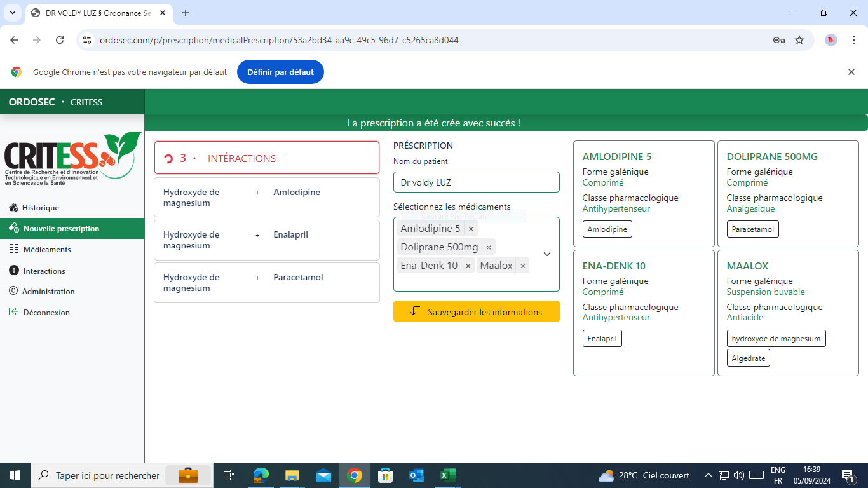Open Microsoft Edge from the taskbar
The image size is (868, 488).
(261, 475)
